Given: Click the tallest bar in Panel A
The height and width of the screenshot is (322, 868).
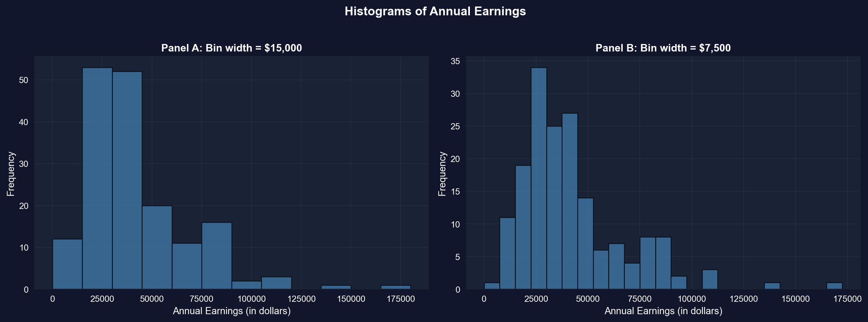Looking at the screenshot, I should [x=97, y=178].
